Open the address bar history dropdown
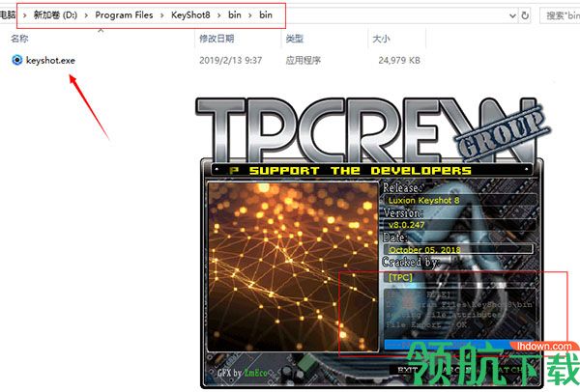Viewport: 580px width, 392px height. click(x=512, y=15)
